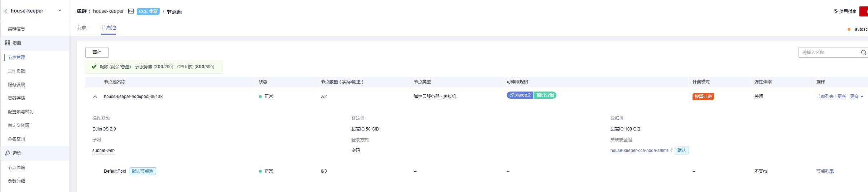Click the 资源 section grid icon
This screenshot has height=192, width=868.
8,43
